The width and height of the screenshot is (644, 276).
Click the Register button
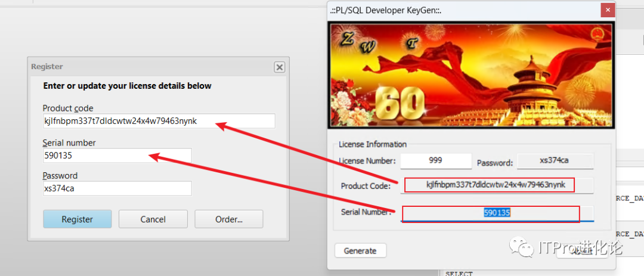tap(77, 219)
